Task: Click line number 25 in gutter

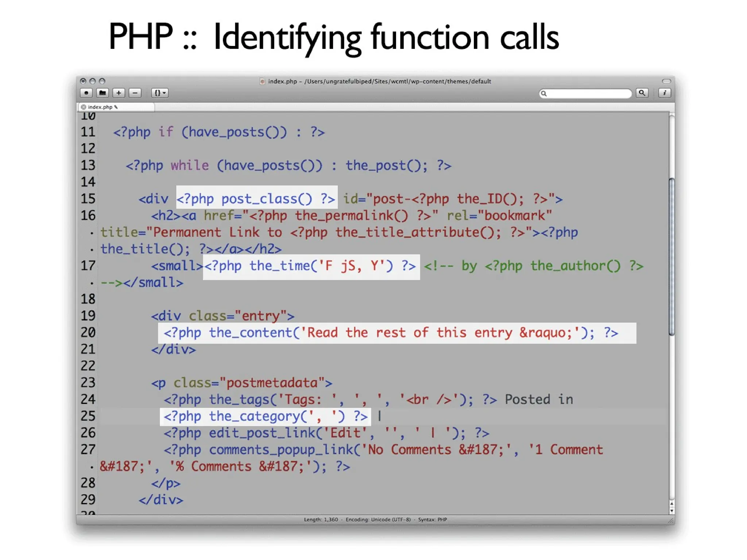Action: click(88, 416)
